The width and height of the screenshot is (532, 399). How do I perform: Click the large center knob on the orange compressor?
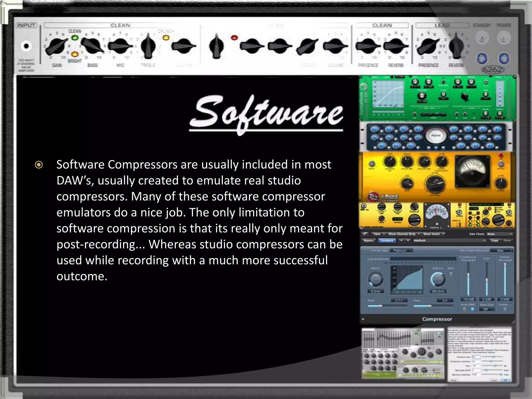click(x=435, y=184)
